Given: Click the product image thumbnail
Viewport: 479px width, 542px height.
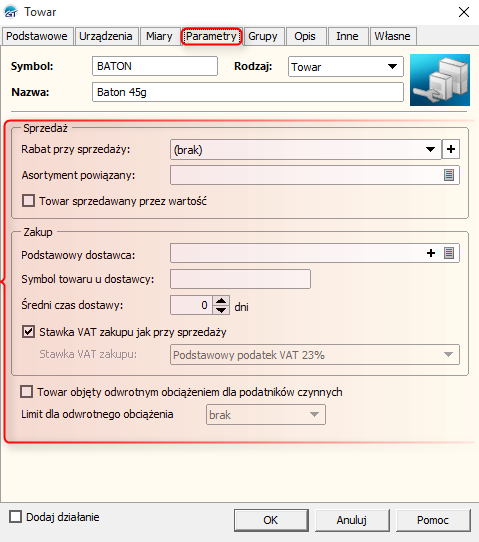Looking at the screenshot, I should 440,80.
